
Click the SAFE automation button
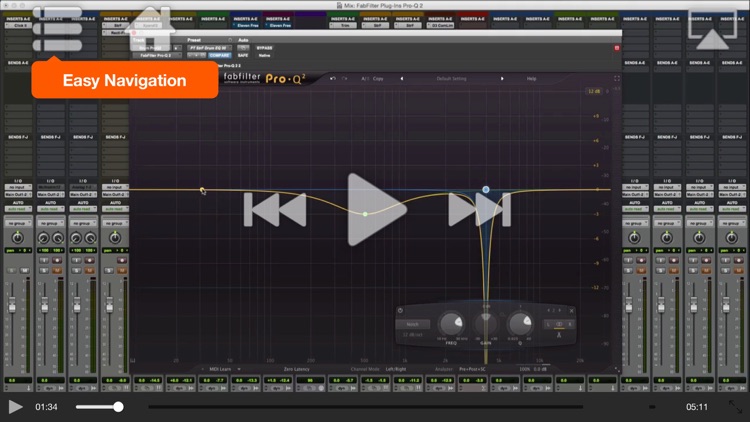(x=243, y=56)
